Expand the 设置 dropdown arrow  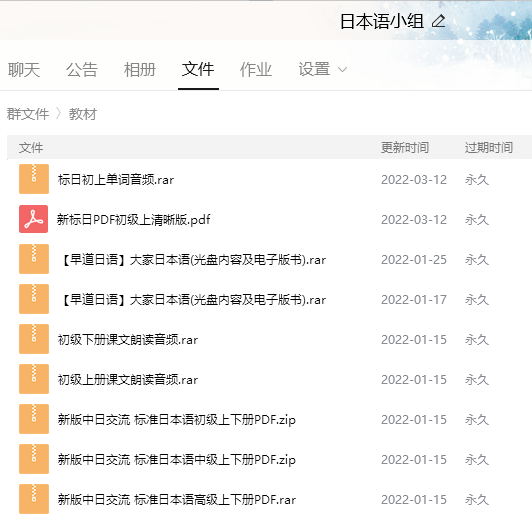coord(343,70)
